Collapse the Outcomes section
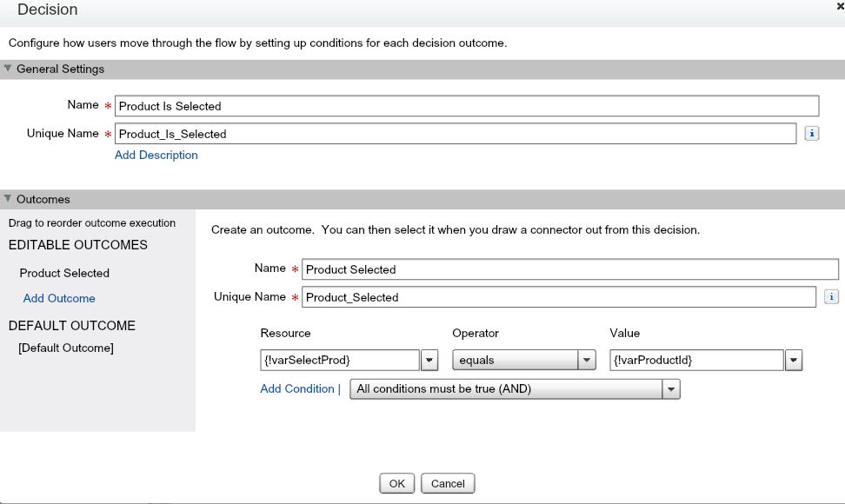 [9, 199]
